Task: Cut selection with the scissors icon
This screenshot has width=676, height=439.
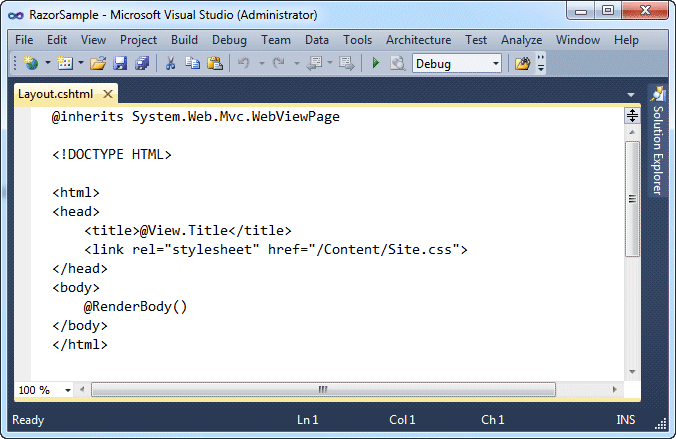Action: (171, 63)
